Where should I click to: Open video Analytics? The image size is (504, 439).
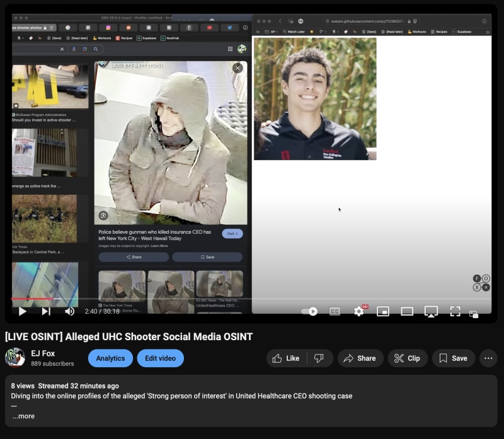[x=110, y=358]
